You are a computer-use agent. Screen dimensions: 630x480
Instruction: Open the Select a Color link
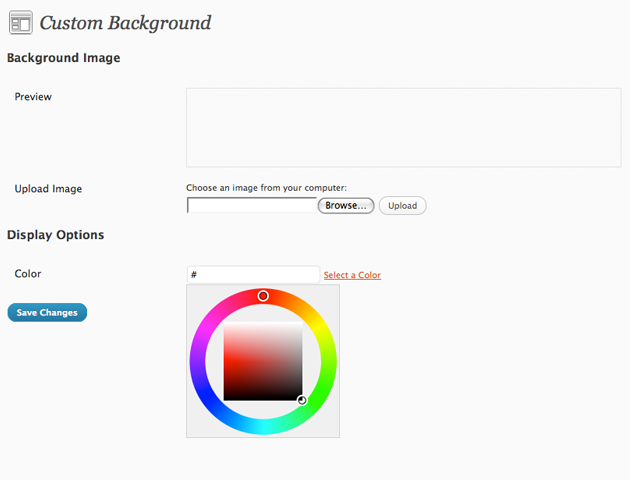[x=352, y=275]
